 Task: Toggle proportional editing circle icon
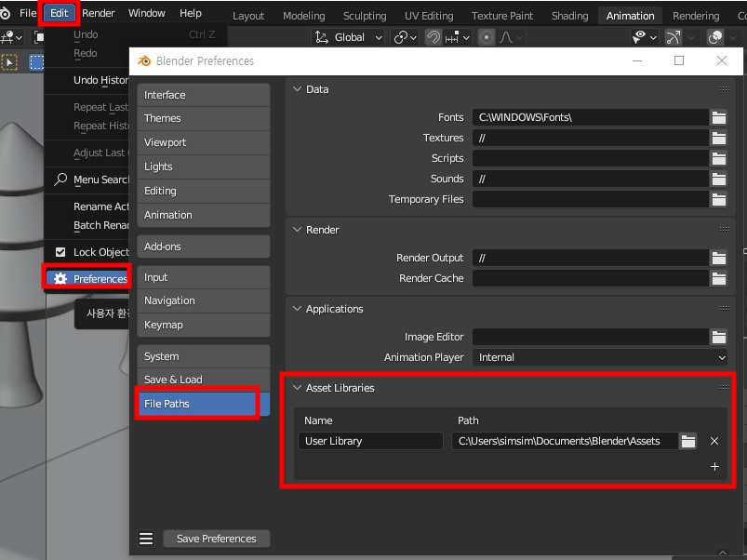point(486,37)
